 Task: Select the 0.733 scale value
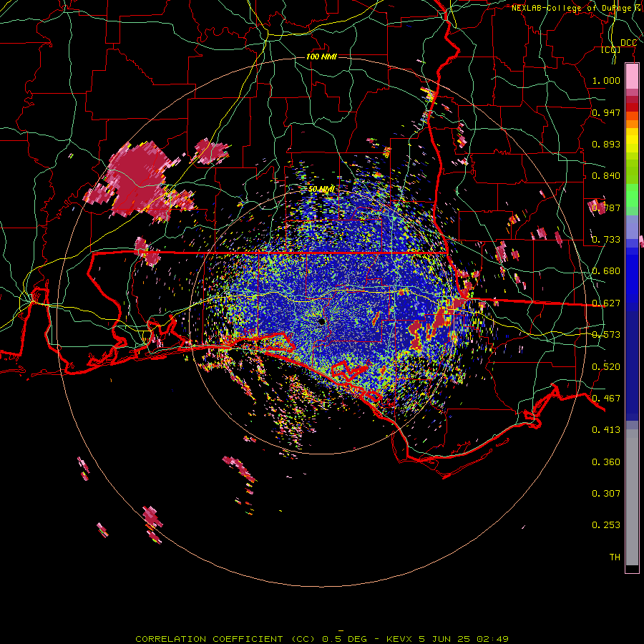point(606,239)
